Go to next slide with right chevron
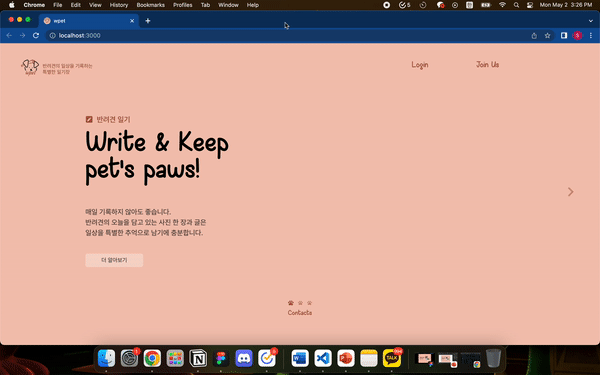This screenshot has height=375, width=600. (x=571, y=192)
